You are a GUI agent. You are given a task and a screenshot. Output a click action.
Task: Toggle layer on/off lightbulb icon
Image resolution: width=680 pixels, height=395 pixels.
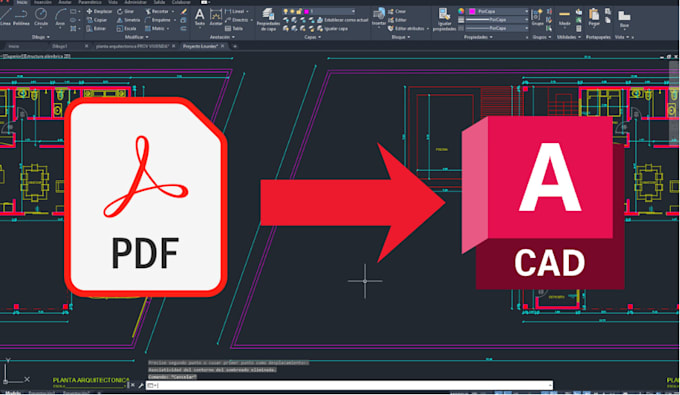coord(285,11)
